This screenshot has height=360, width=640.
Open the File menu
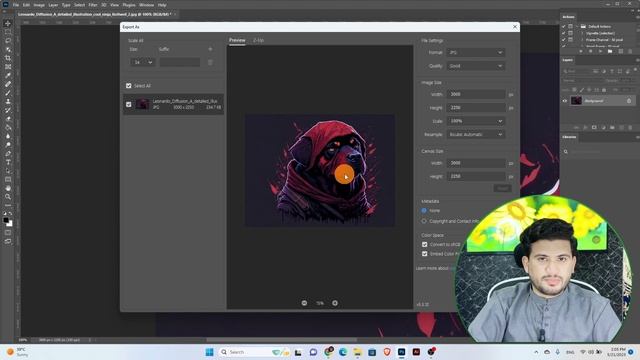16,5
